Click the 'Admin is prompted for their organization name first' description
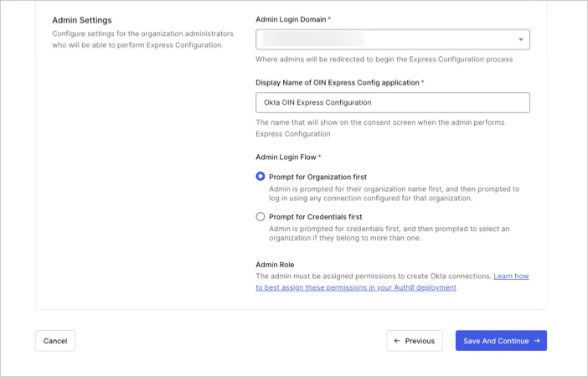The height and width of the screenshot is (377, 588). (395, 194)
